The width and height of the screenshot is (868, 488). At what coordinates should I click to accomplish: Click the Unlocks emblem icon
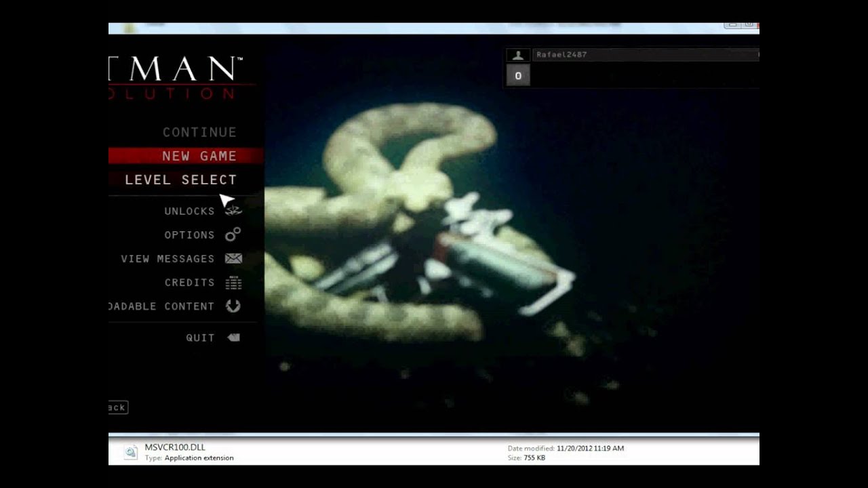tap(233, 211)
